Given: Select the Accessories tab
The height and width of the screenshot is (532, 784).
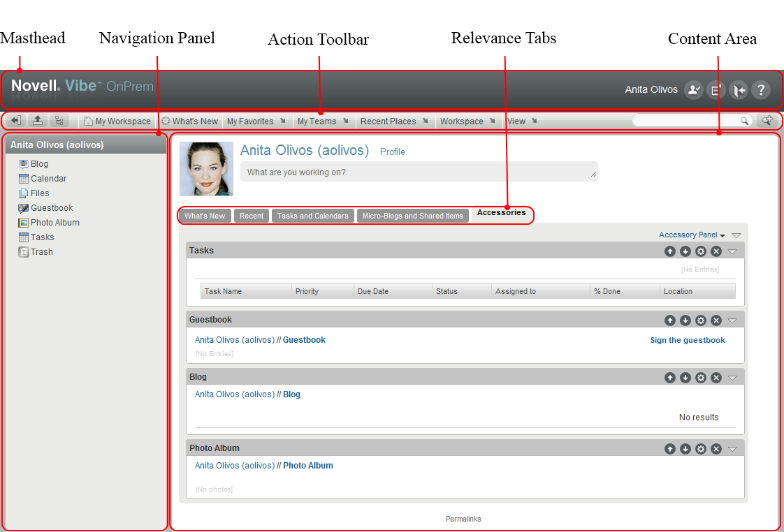Looking at the screenshot, I should pos(502,213).
